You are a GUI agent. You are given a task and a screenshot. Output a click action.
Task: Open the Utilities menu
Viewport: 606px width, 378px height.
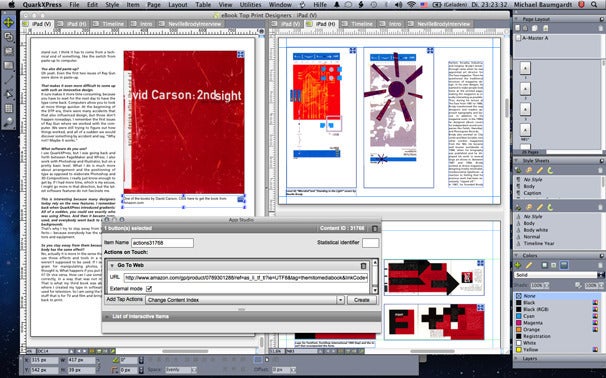tap(250, 5)
